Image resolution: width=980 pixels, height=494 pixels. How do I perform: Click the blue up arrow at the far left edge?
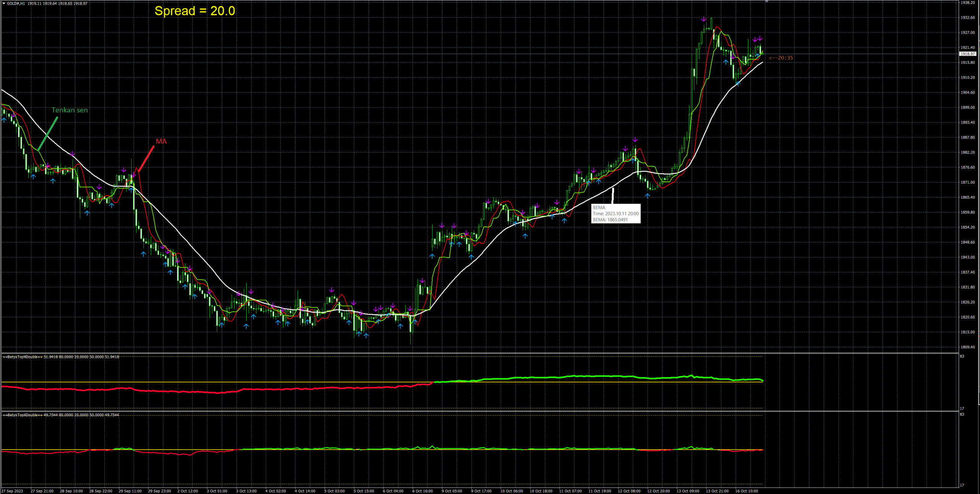point(4,120)
